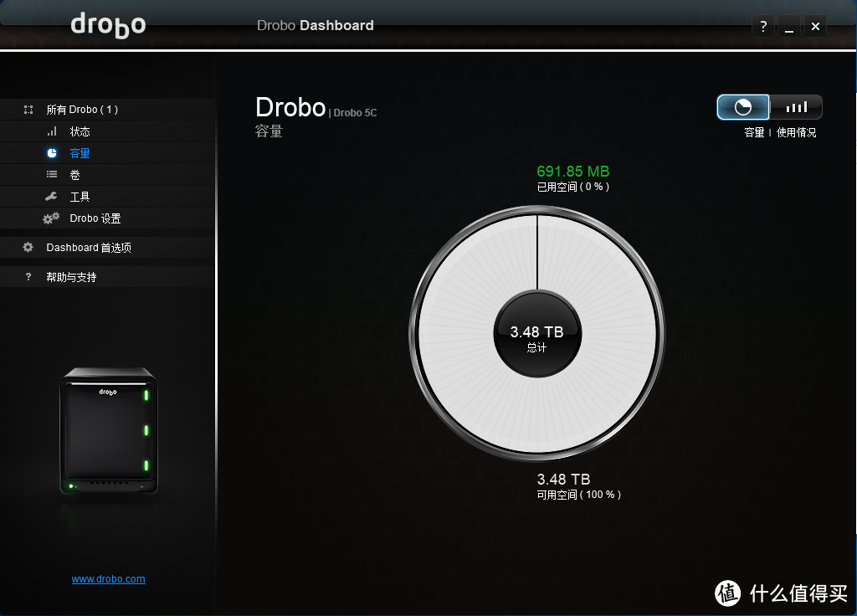
Task: Click the 使用情况 view label
Action: pyautogui.click(x=797, y=133)
